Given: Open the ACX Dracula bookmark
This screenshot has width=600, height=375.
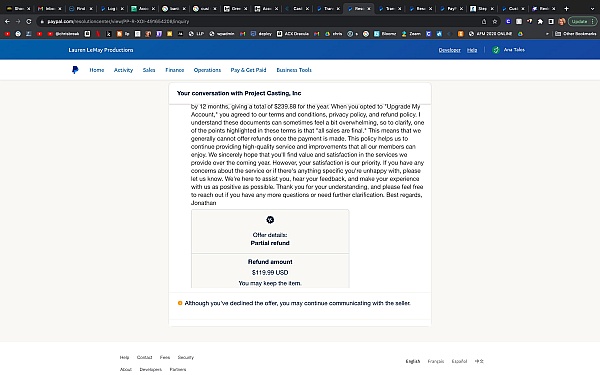Looking at the screenshot, I should (x=293, y=34).
